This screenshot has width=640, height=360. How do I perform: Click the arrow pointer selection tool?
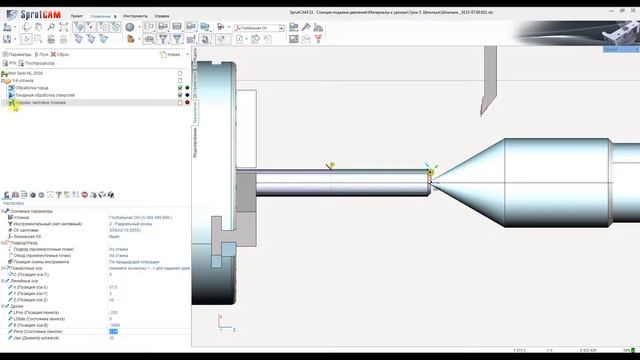click(x=27, y=39)
